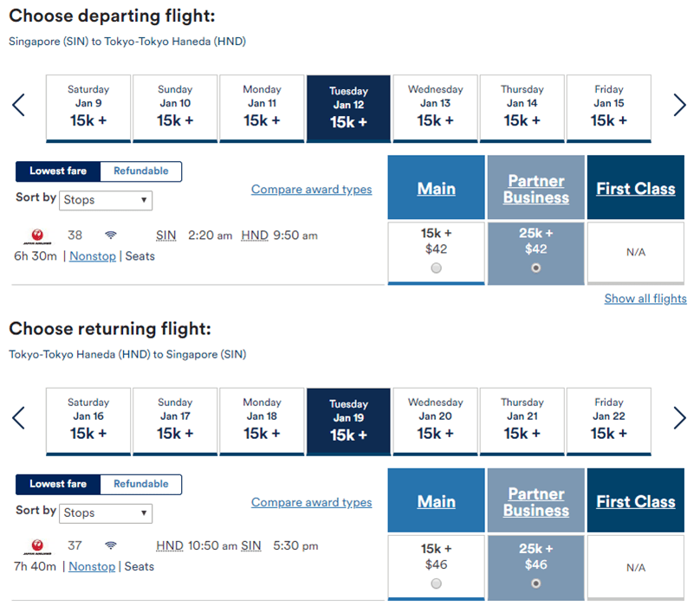This screenshot has height=606, width=700.
Task: Open departing Sort by Stops dropdown
Action: [107, 200]
